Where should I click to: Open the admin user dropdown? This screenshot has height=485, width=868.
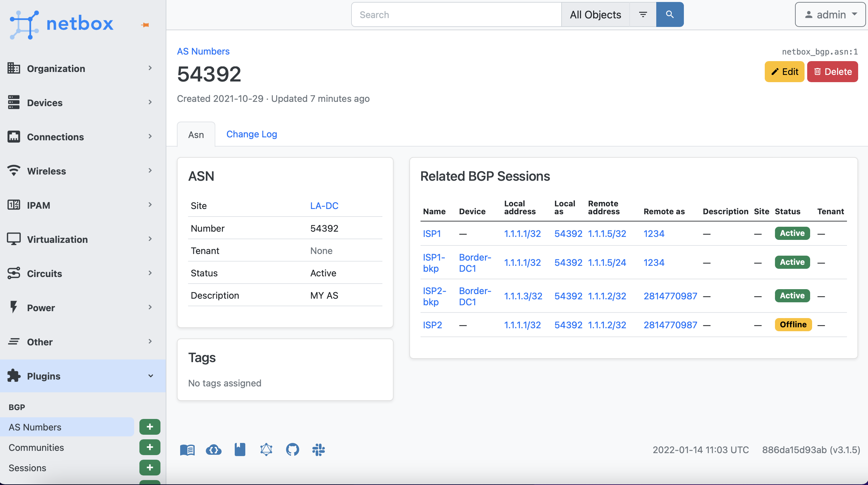click(x=830, y=14)
